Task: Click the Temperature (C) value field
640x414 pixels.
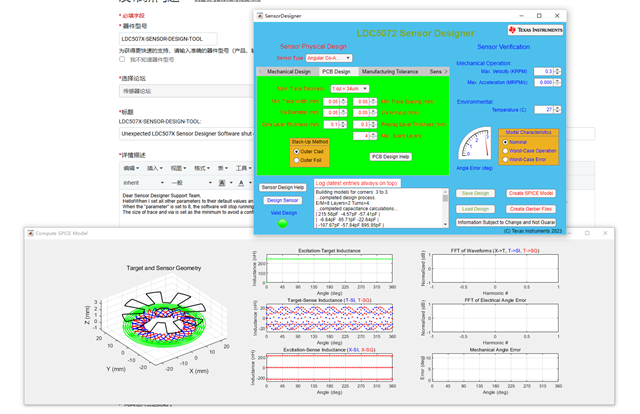Action: coord(544,110)
